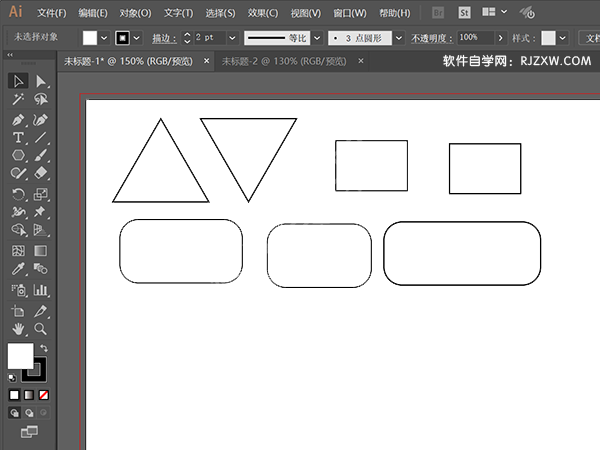The height and width of the screenshot is (450, 600).
Task: Select the Blend tool
Action: [40, 269]
